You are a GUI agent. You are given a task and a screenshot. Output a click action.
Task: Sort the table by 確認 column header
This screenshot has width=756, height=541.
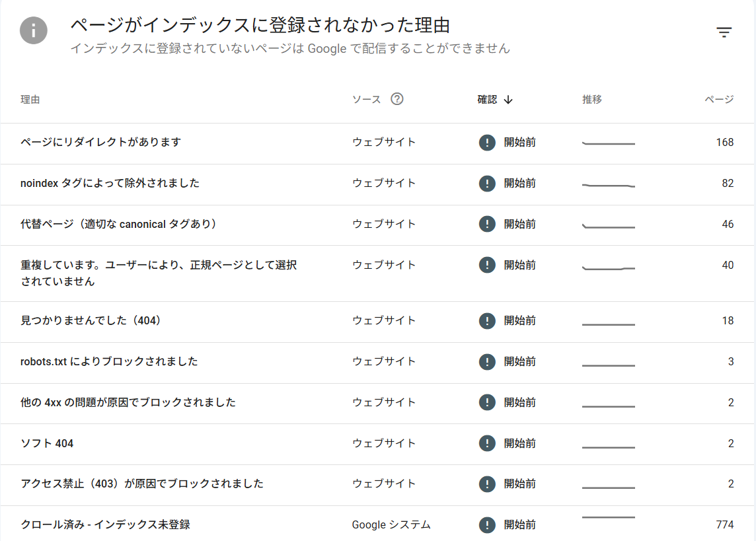point(488,100)
